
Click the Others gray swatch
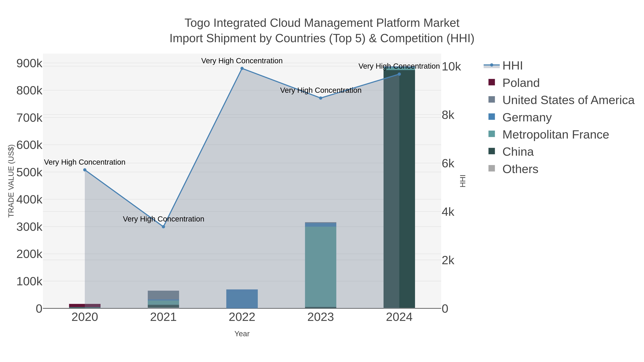click(492, 168)
